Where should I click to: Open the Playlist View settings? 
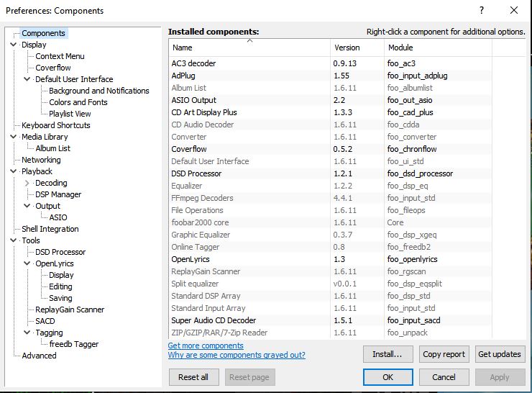pyautogui.click(x=70, y=114)
